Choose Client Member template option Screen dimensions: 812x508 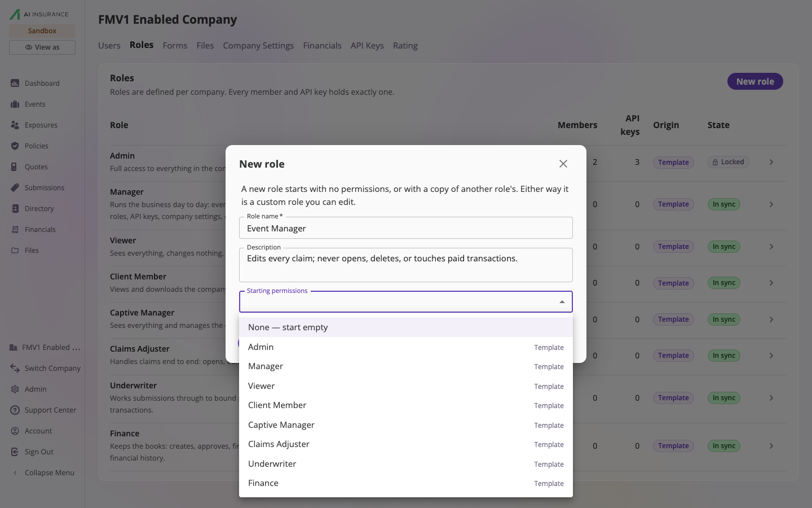click(406, 405)
